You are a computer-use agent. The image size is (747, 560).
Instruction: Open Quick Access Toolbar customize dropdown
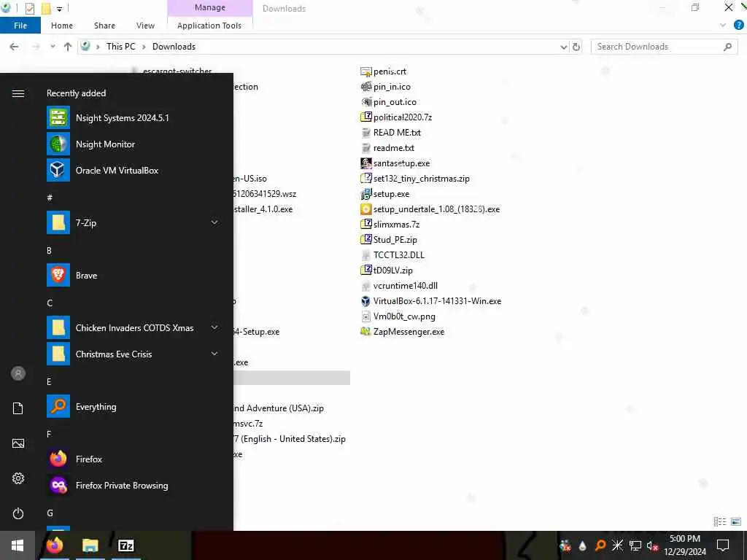click(x=60, y=9)
